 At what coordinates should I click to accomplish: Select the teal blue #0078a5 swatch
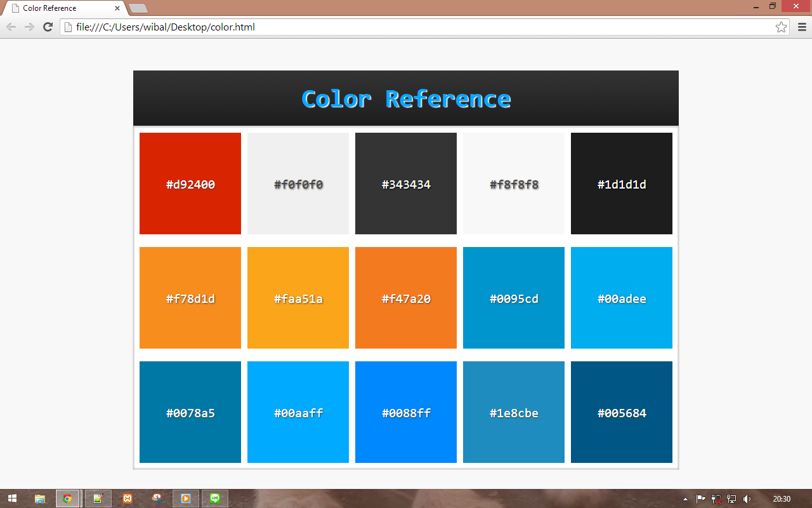pyautogui.click(x=190, y=412)
